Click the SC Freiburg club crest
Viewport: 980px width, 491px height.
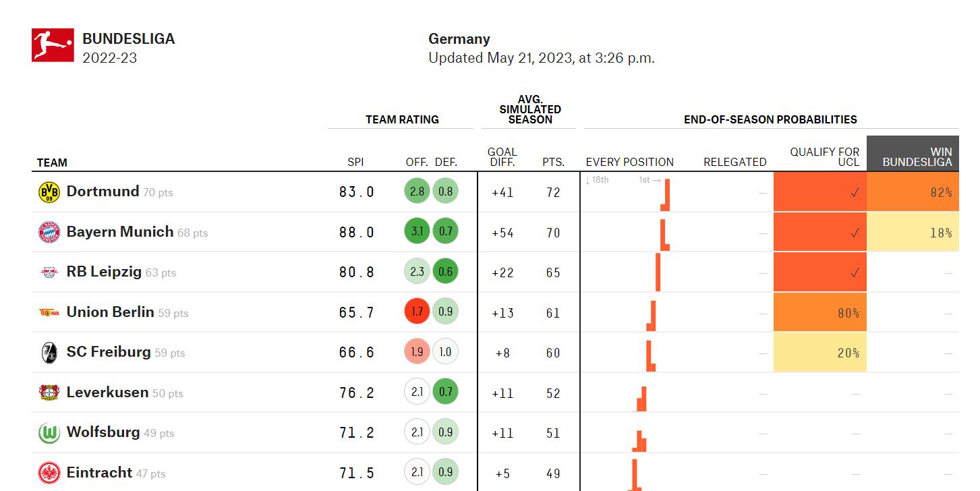click(x=49, y=353)
